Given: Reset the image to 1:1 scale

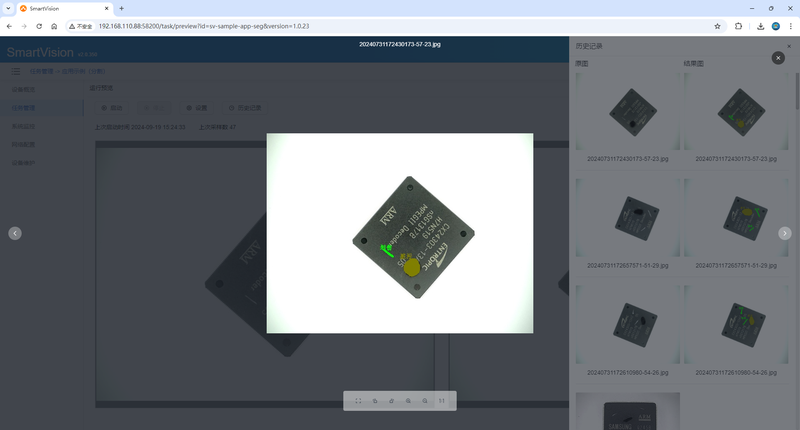Looking at the screenshot, I should tap(442, 401).
